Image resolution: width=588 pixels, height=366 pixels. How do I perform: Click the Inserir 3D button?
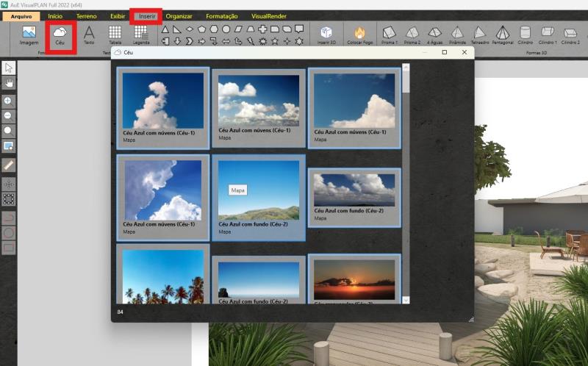point(326,35)
